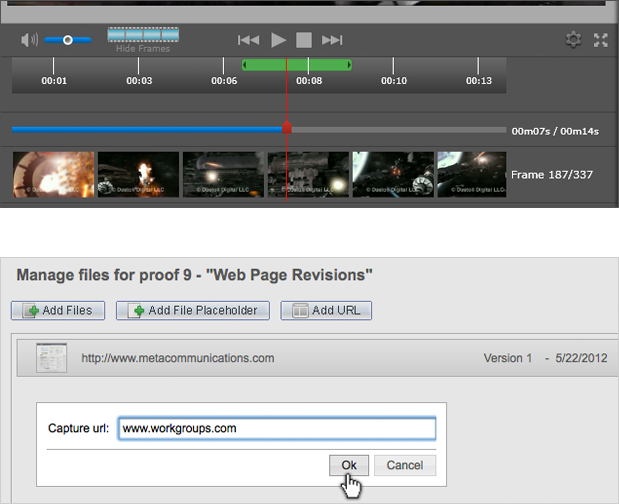Click the Cancel button

[405, 465]
